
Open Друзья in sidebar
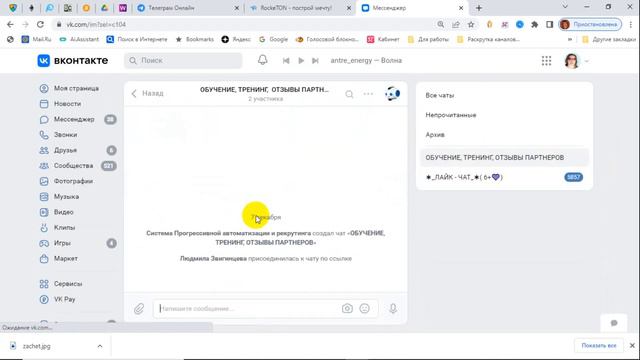click(58, 150)
